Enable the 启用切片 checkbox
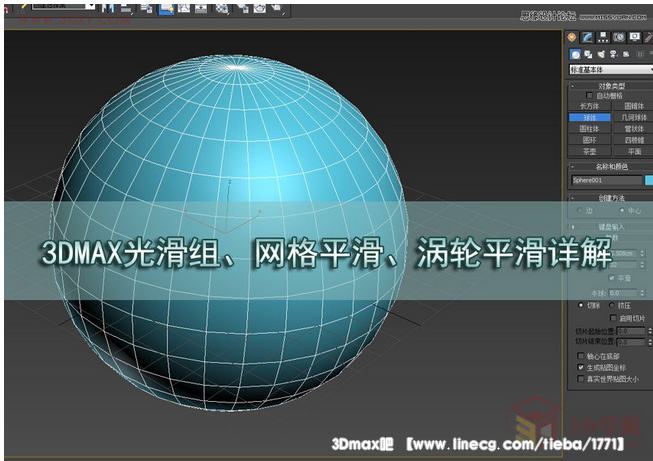 tap(613, 318)
